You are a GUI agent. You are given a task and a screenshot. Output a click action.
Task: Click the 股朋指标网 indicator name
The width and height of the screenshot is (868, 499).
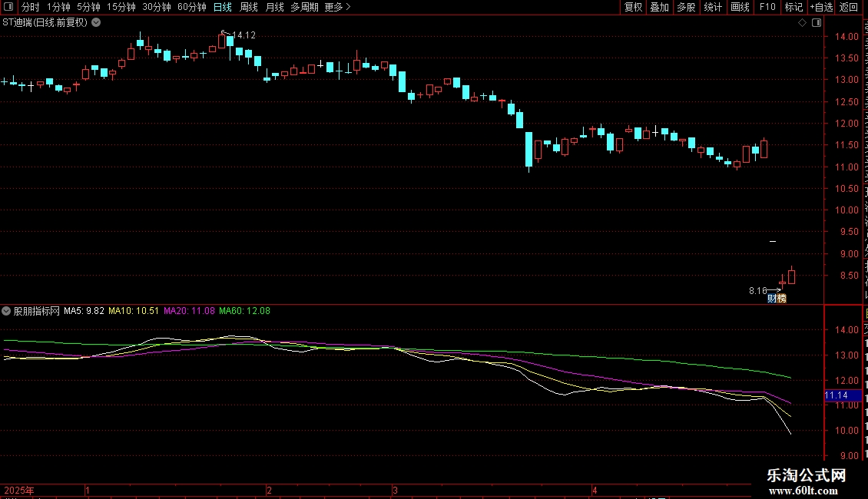(37, 311)
